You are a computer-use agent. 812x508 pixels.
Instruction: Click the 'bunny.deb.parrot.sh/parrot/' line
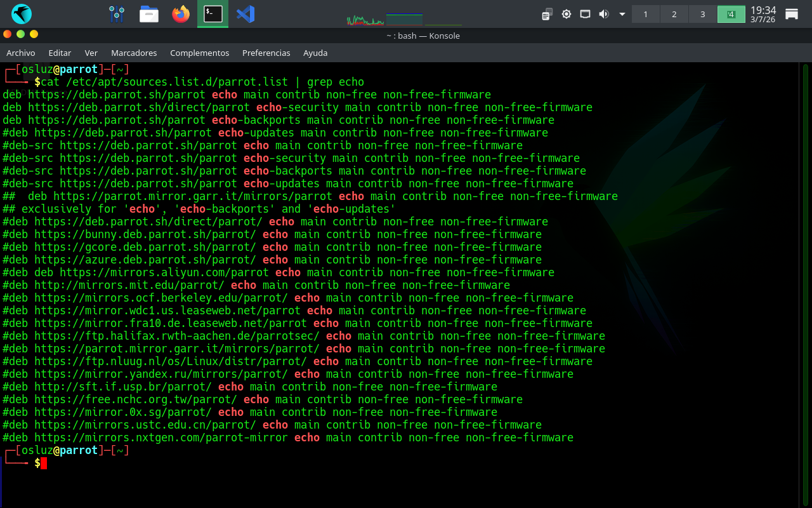click(272, 234)
